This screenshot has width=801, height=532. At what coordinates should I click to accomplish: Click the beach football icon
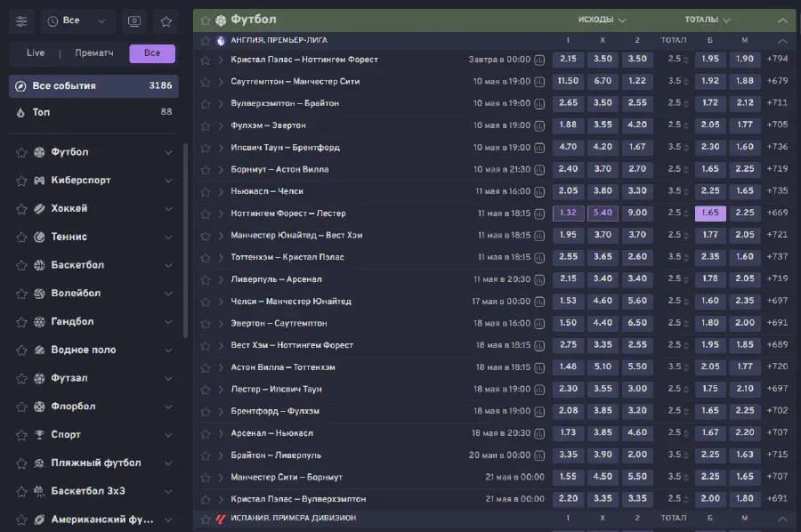[x=39, y=463]
